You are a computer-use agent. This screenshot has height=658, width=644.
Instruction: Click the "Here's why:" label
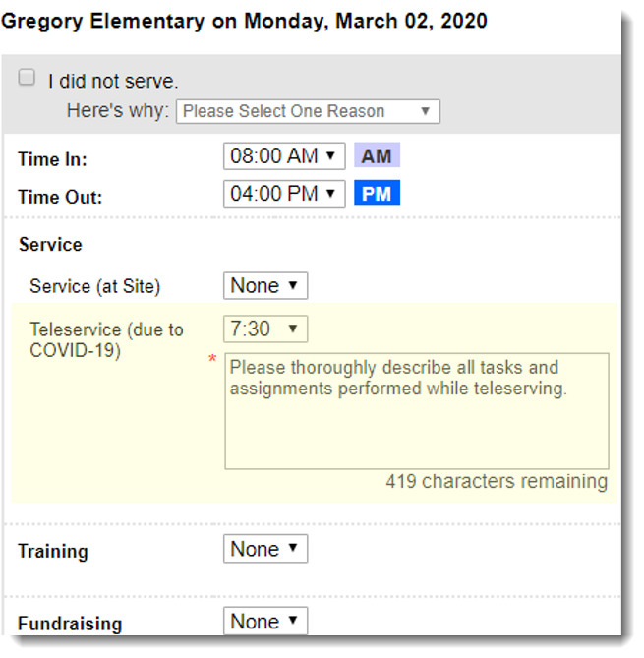(x=118, y=111)
